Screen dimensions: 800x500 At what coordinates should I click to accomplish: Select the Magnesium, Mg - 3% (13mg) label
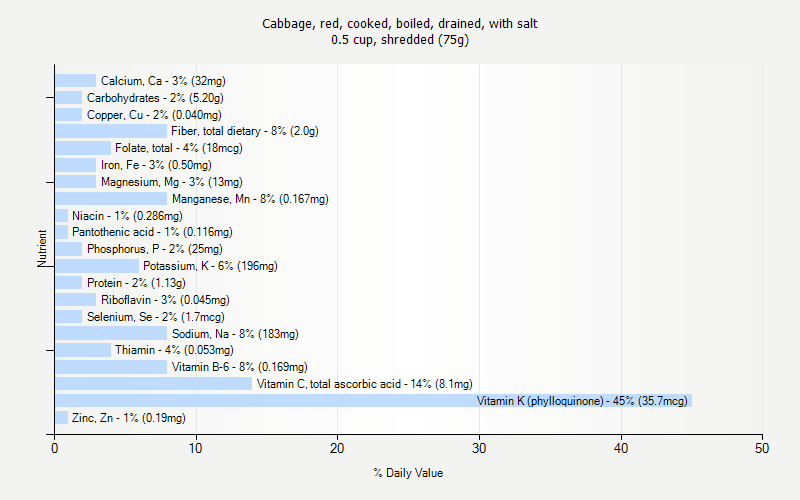pos(171,182)
